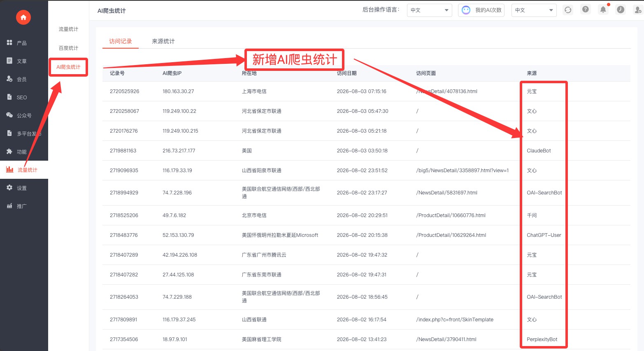Screen dimensions: 644x351
Task: Select the 会员 member icon
Action: click(x=9, y=79)
